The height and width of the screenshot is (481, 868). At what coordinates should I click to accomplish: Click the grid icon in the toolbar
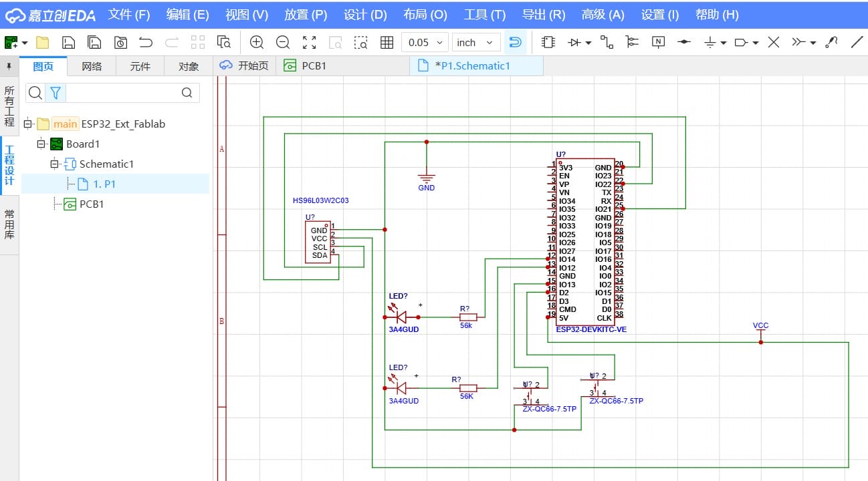coord(387,43)
